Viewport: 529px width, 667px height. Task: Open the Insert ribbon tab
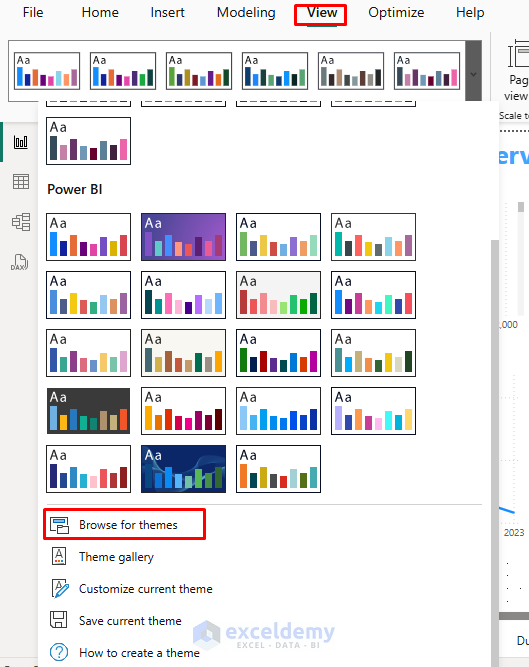tap(167, 12)
